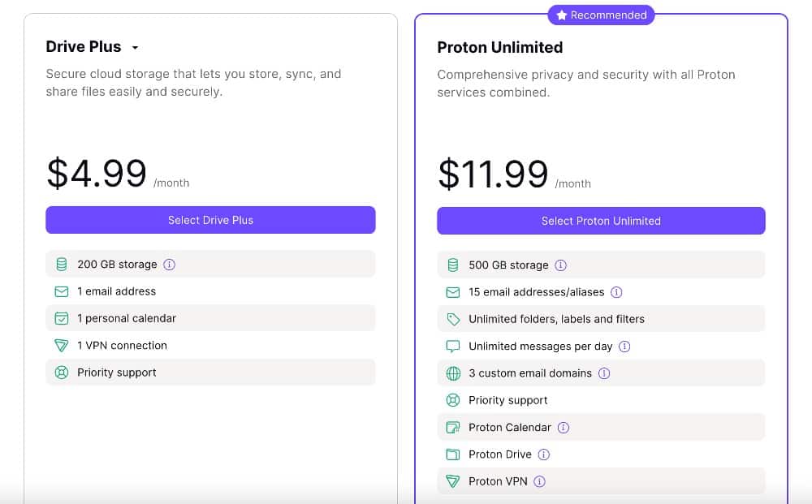This screenshot has width=812, height=504.
Task: Click the envelope icon beside 1 email address
Action: [62, 291]
